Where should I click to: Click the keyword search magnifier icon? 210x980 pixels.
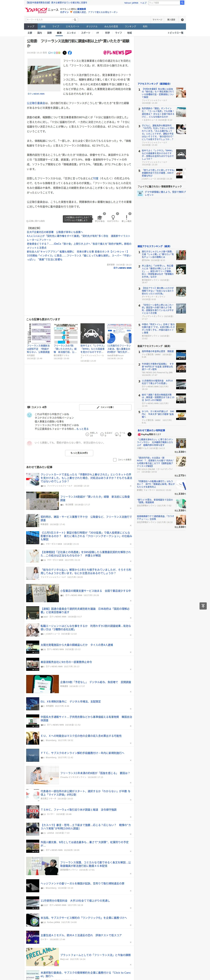pos(75,20)
